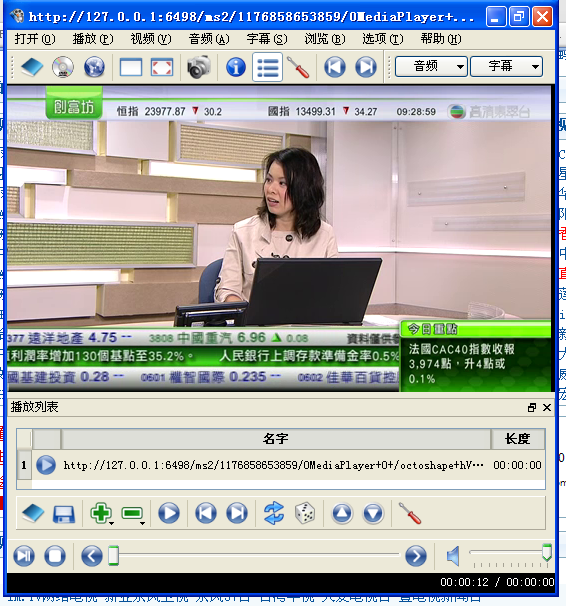Expand the 音频 dropdown
This screenshot has height=606, width=566.
pyautogui.click(x=431, y=66)
